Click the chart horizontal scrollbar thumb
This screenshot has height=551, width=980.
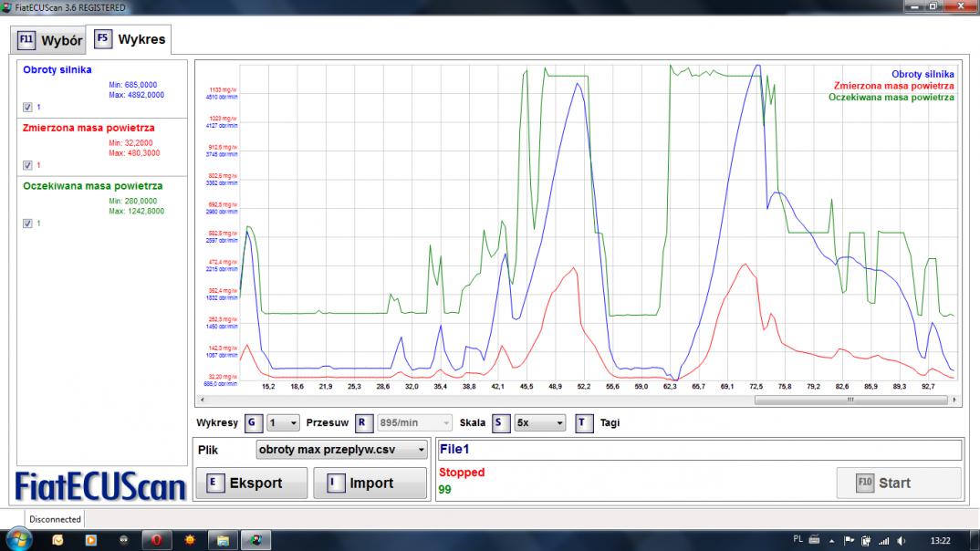pyautogui.click(x=850, y=400)
